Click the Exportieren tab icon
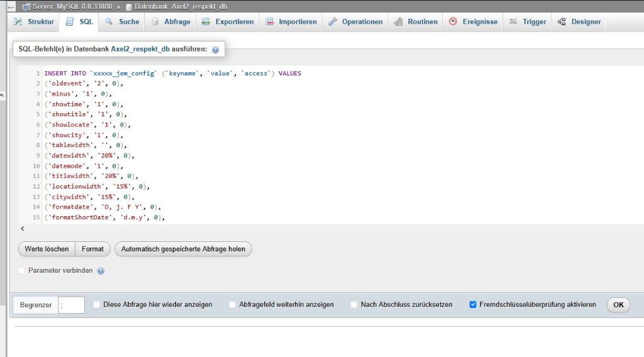Viewport: 644px width, 357px height. coord(205,22)
